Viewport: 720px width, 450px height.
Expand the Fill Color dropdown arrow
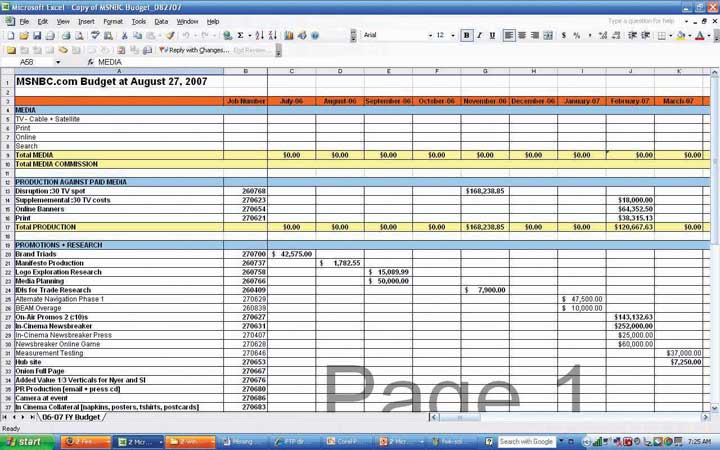coord(690,35)
